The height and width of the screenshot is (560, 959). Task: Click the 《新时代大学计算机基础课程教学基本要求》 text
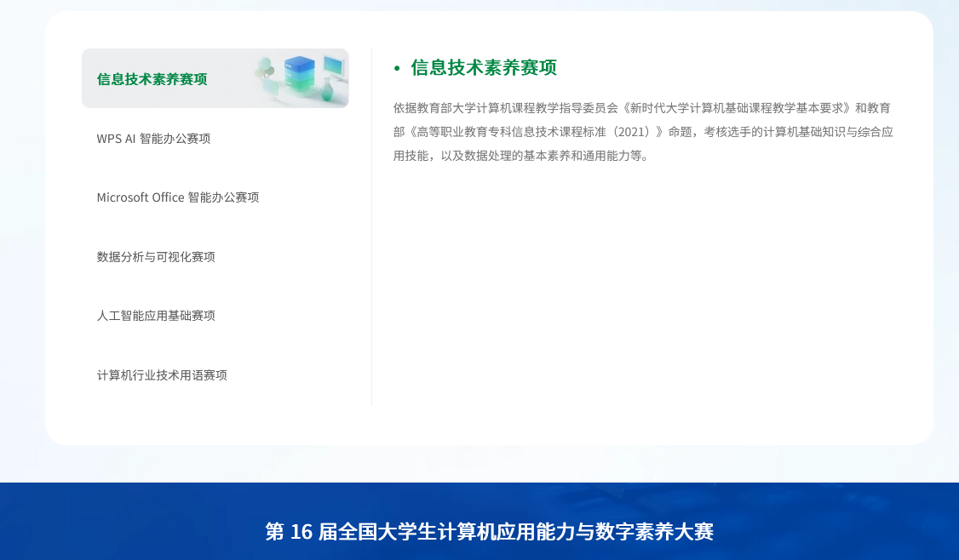tap(737, 108)
